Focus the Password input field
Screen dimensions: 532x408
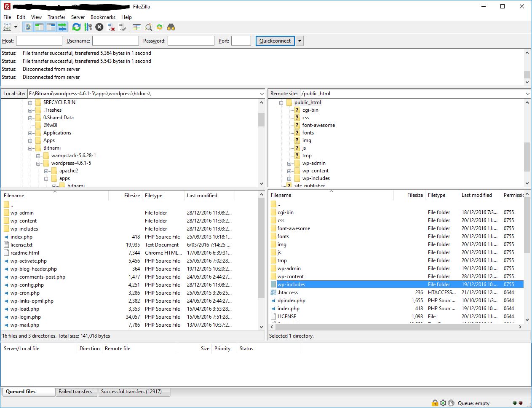pyautogui.click(x=191, y=41)
